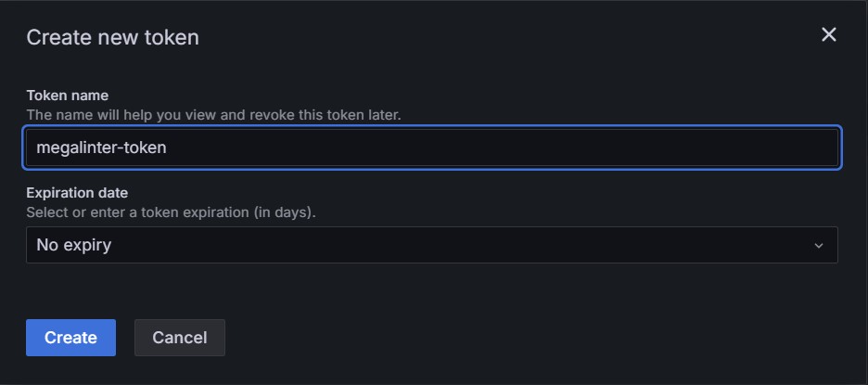Close the Create new token dialog
The image size is (868, 385).
828,35
